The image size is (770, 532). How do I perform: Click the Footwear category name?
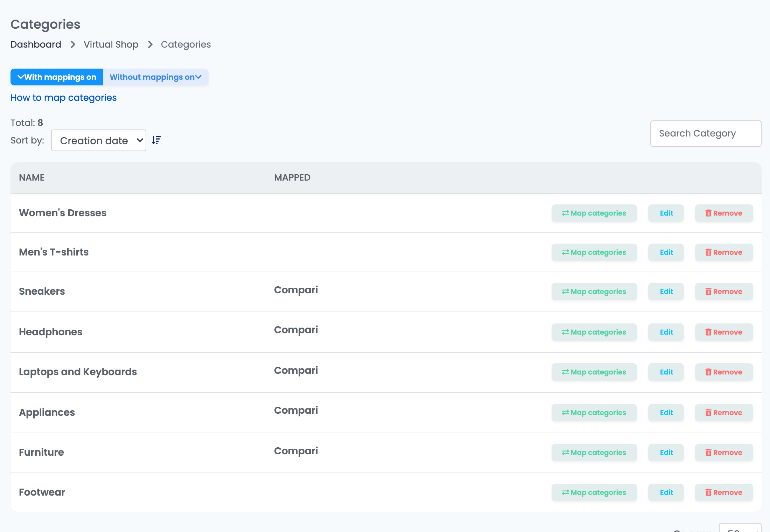[x=42, y=492]
